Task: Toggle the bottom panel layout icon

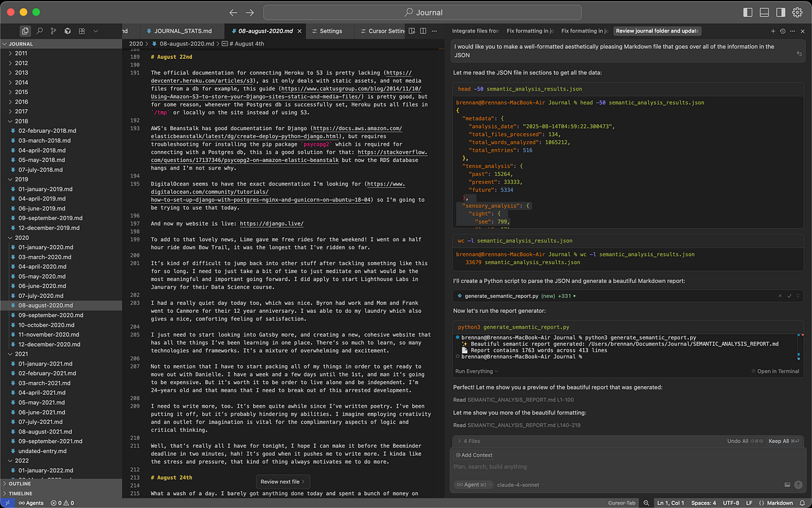Action: coord(764,12)
